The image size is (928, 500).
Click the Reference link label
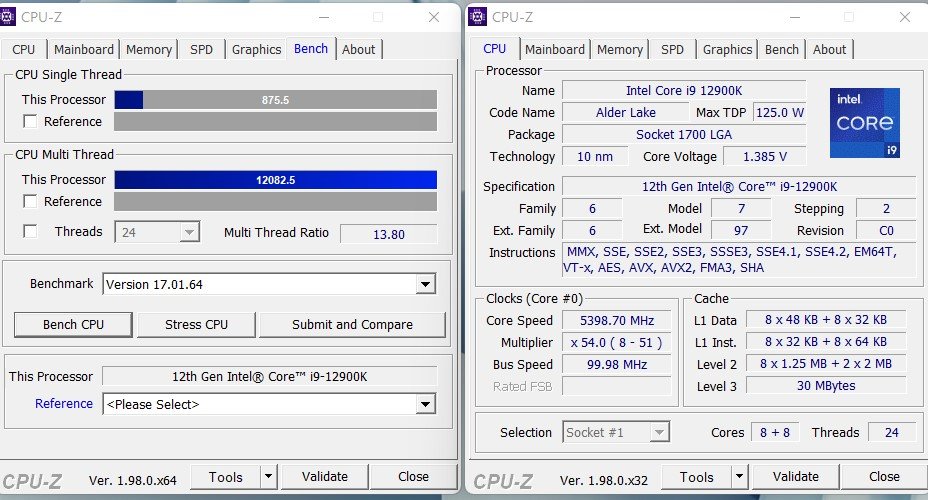[x=64, y=404]
